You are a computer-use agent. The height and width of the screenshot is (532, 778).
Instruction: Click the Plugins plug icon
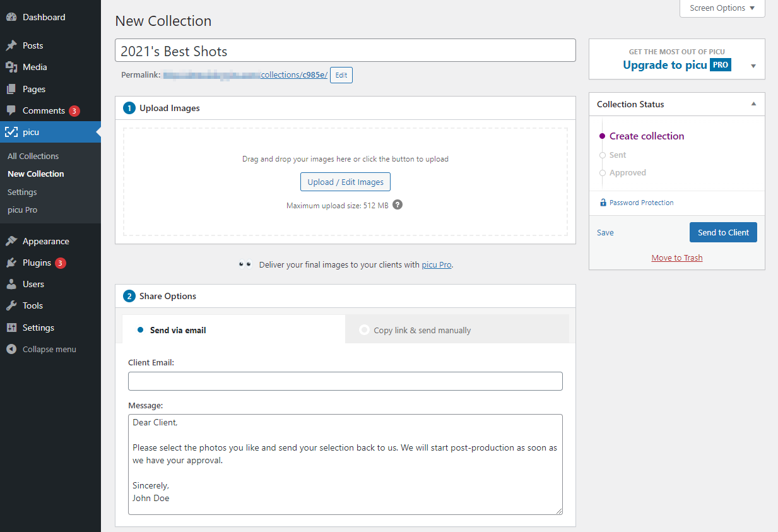point(11,263)
